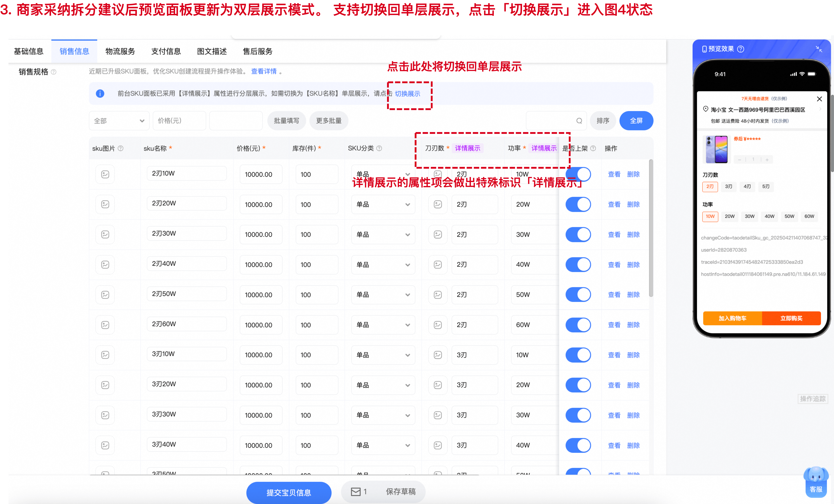The image size is (834, 504).
Task: Click the search magnifier icon in filter bar
Action: (x=579, y=121)
